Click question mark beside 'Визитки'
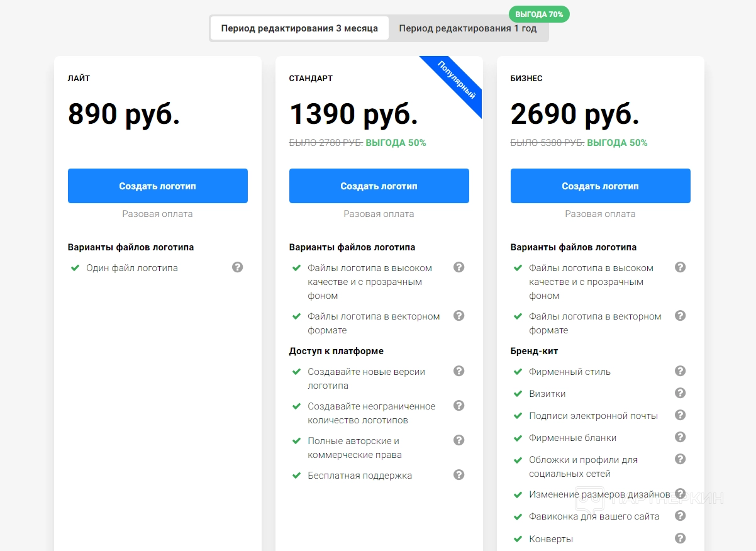This screenshot has height=551, width=756. click(680, 393)
